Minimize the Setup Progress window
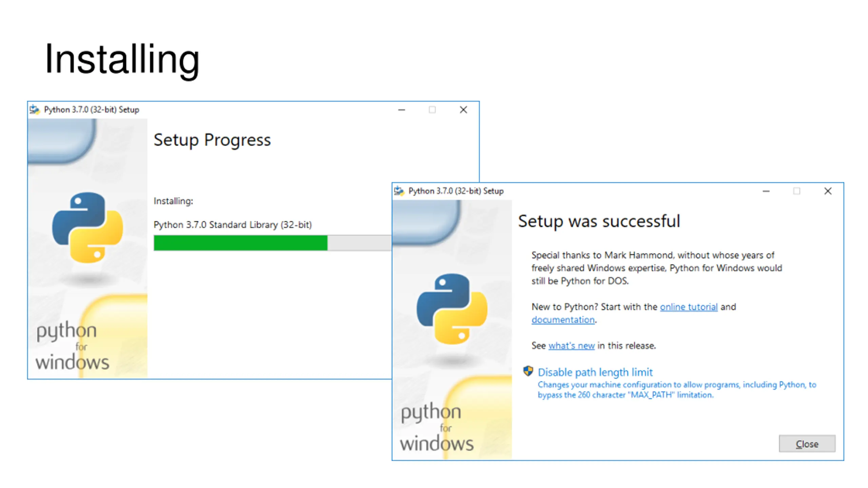Image resolution: width=868 pixels, height=488 pixels. coord(402,110)
